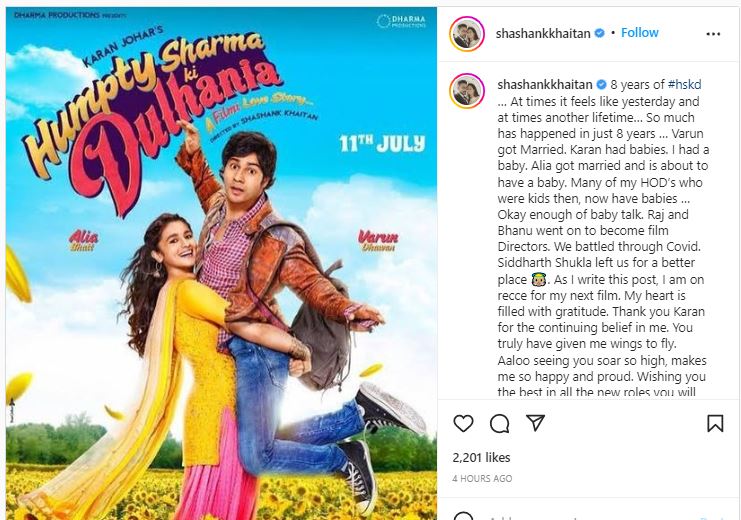
Task: Follow the shashankkhaitan account
Action: coord(639,33)
